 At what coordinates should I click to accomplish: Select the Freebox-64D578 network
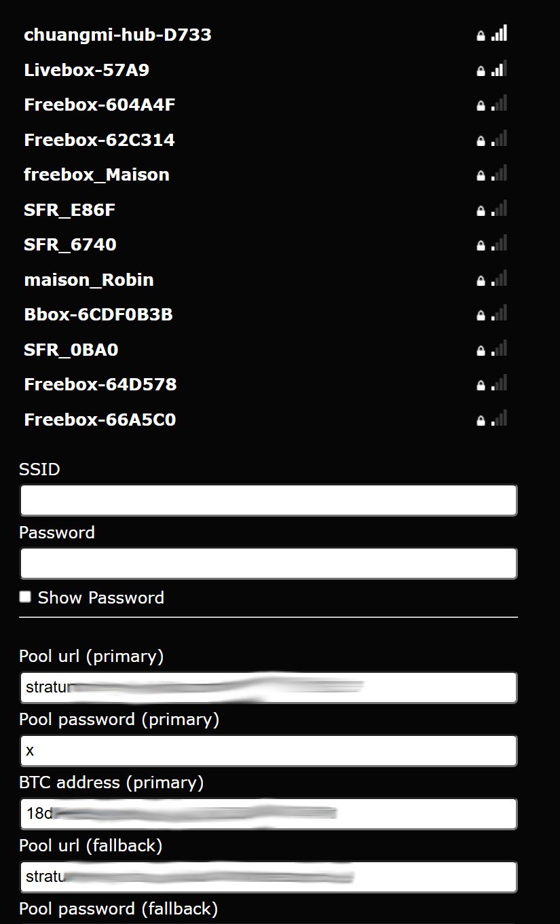[100, 384]
